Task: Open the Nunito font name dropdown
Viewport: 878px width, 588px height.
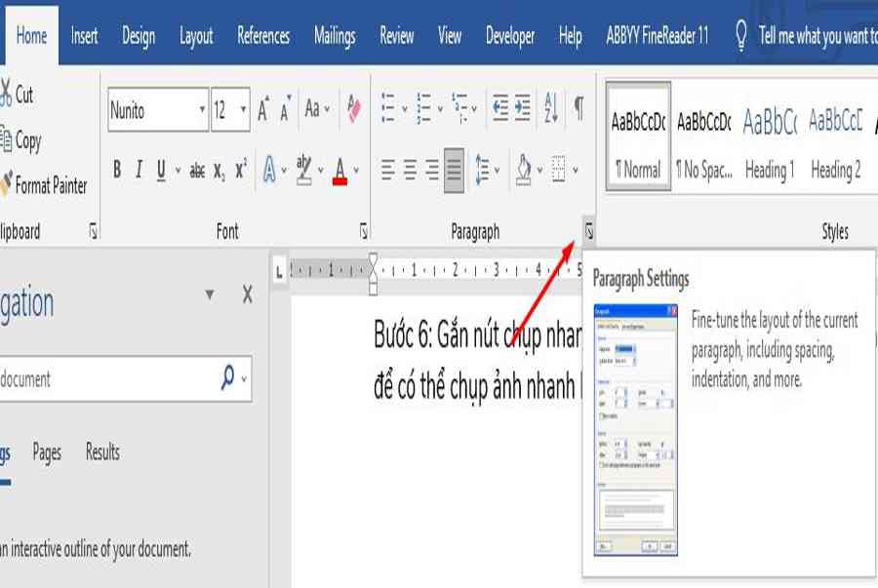Action: coord(202,109)
